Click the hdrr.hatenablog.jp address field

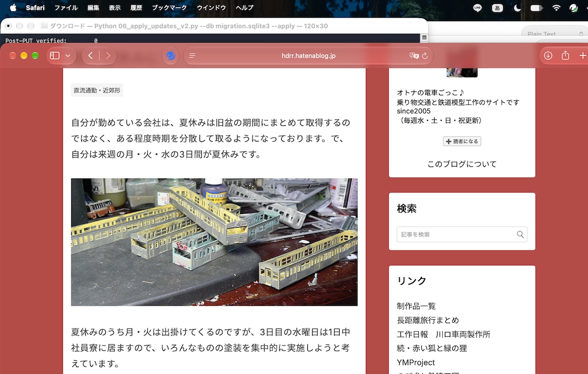309,56
